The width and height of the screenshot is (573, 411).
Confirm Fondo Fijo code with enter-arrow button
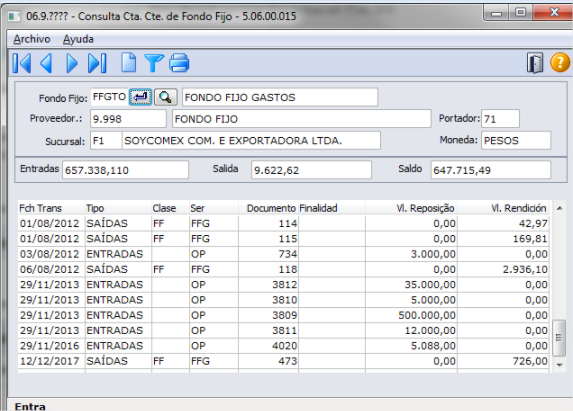tap(141, 97)
